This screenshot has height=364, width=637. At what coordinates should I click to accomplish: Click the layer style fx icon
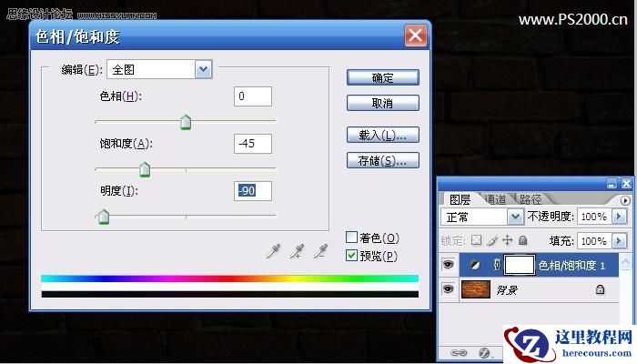[483, 352]
